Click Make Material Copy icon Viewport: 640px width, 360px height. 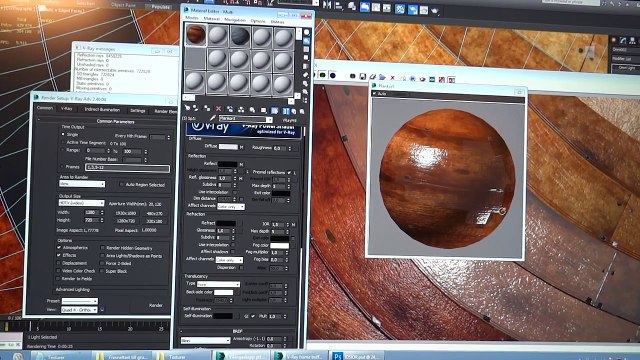[x=230, y=109]
